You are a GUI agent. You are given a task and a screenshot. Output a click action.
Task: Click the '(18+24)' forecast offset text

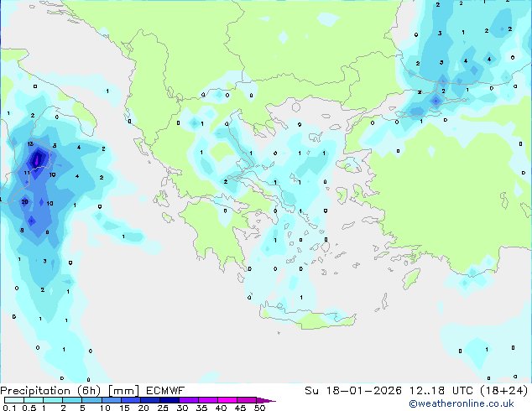(x=503, y=391)
